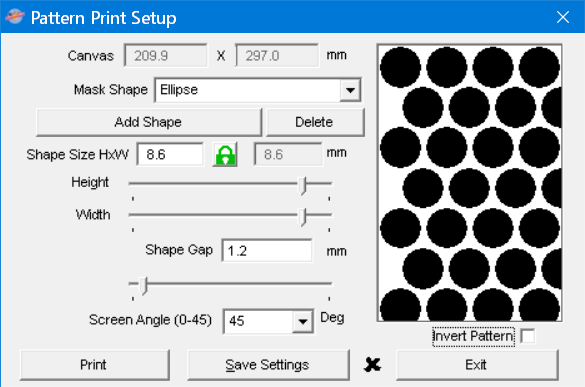
Task: Click the Ellipse mask shape combo box
Action: 258,90
